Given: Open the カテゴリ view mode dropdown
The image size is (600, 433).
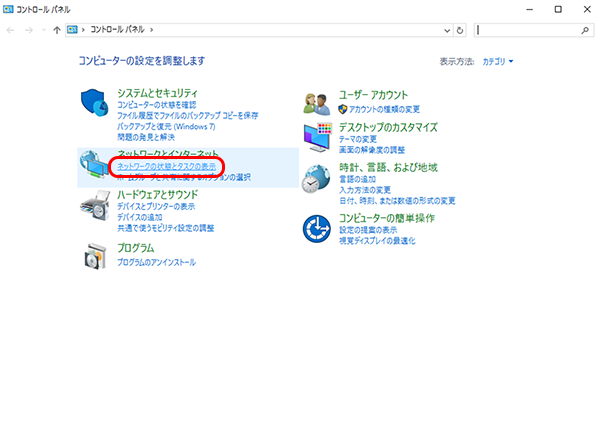Looking at the screenshot, I should click(497, 62).
